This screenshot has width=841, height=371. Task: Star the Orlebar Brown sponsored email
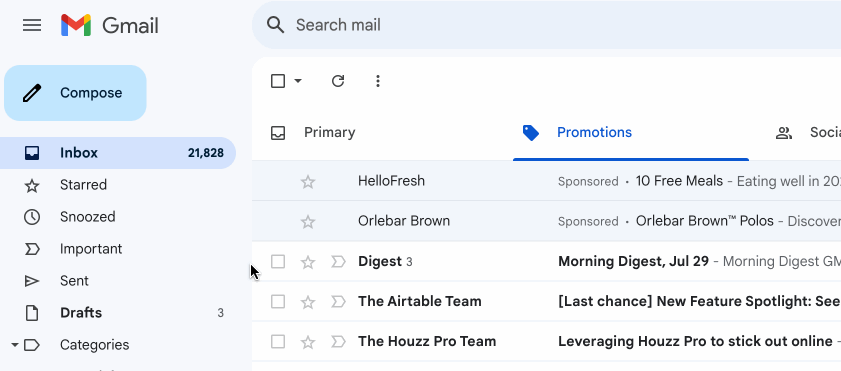pos(307,221)
